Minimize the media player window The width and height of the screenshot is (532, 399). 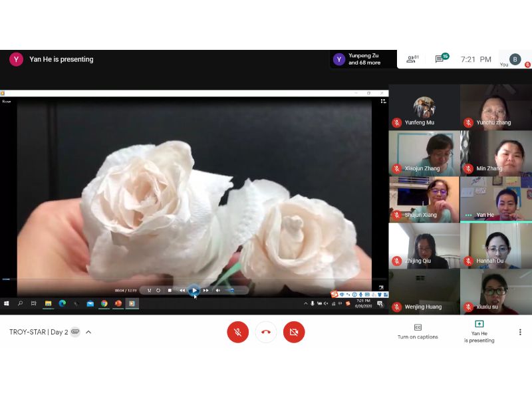tap(356, 93)
